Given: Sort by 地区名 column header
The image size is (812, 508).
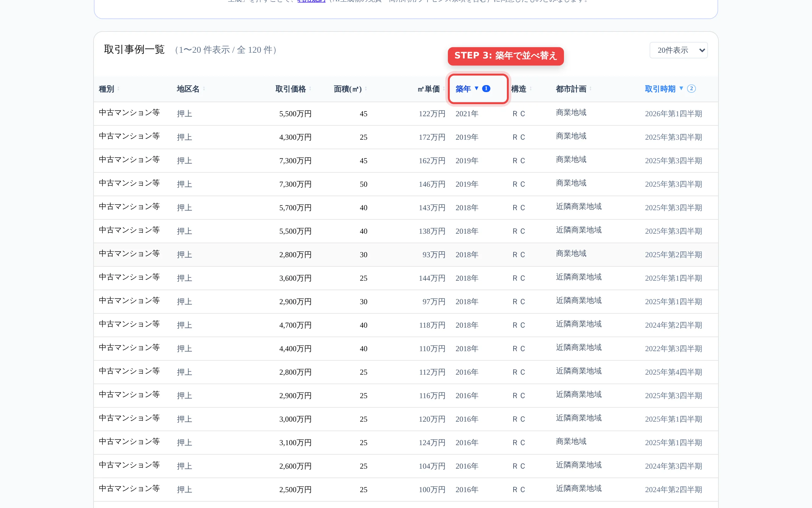Looking at the screenshot, I should [x=191, y=89].
